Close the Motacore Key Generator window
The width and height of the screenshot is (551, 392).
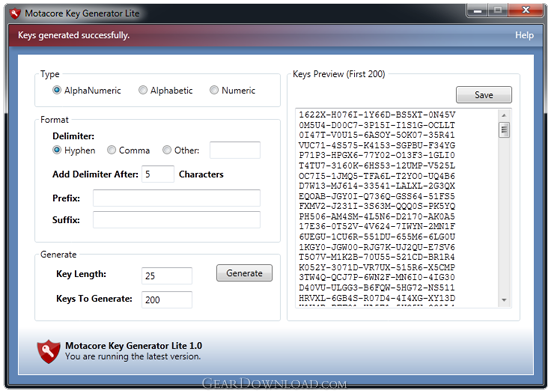tap(525, 11)
